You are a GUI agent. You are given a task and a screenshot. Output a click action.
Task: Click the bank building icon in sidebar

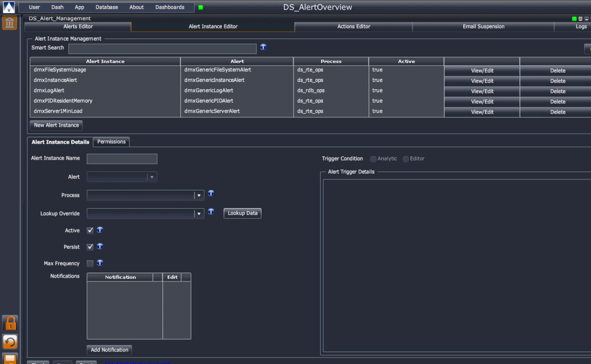(x=10, y=23)
